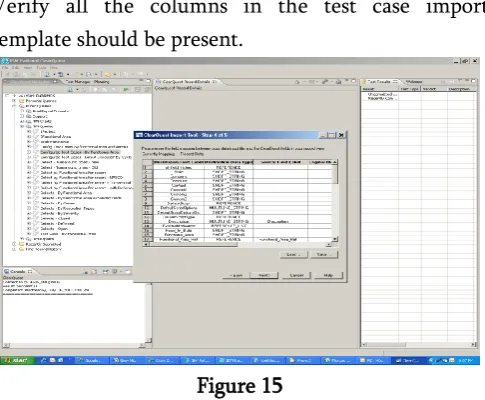Select the Defects - Closed query

click(55, 219)
